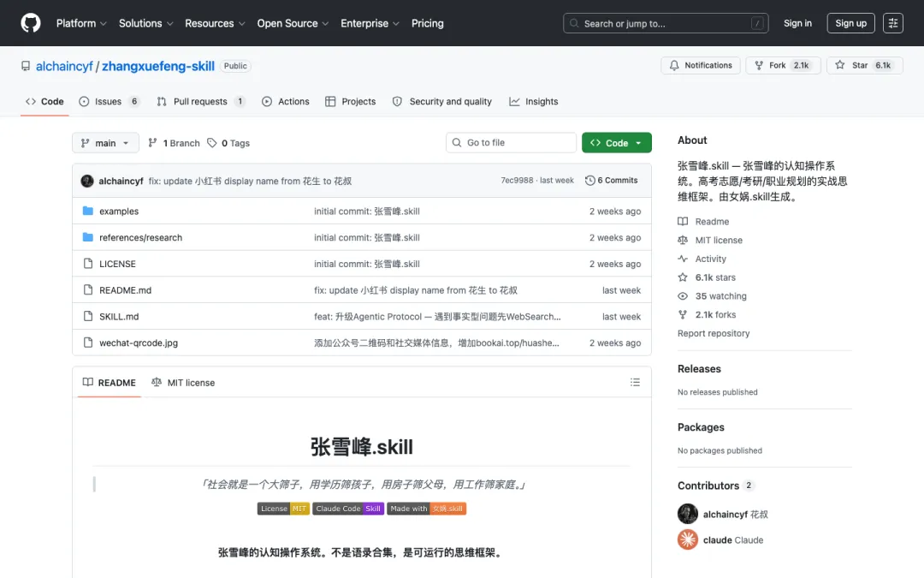The width and height of the screenshot is (924, 578).
Task: Open the README.md file
Action: [126, 290]
